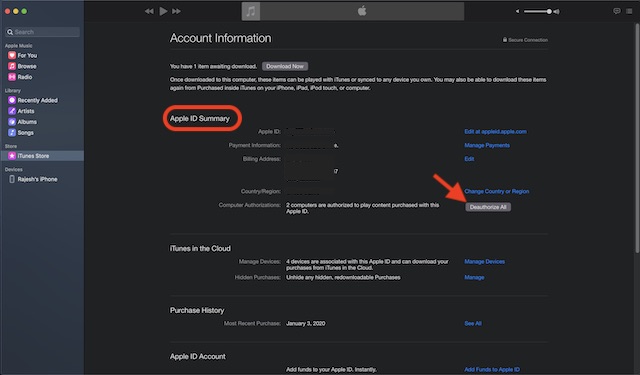Click the Recently Added clock icon

click(x=12, y=100)
